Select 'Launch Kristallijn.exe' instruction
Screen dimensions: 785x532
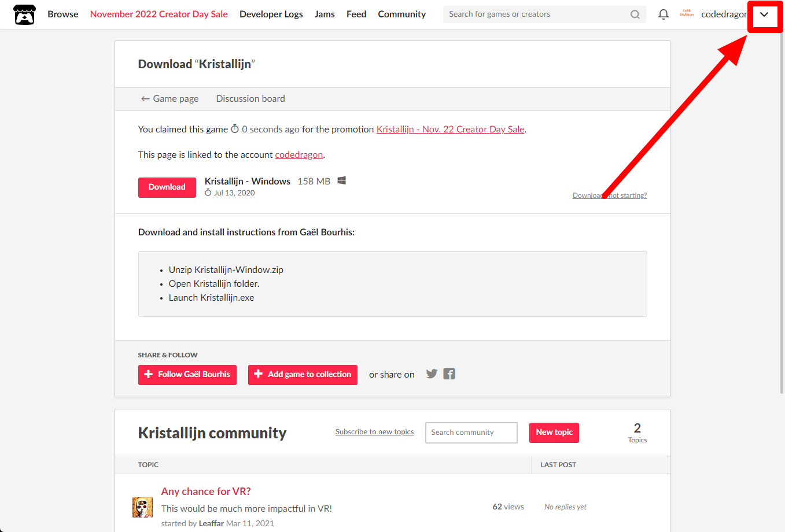pos(212,298)
